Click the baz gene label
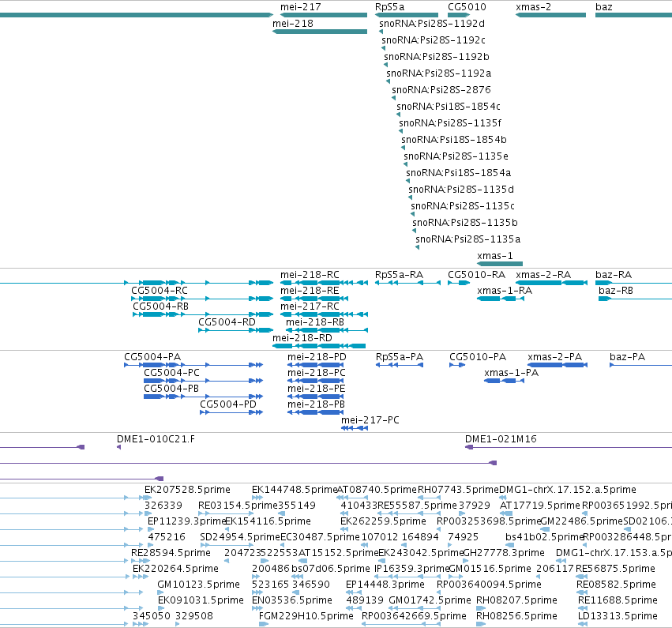The width and height of the screenshot is (672, 628). (x=604, y=7)
